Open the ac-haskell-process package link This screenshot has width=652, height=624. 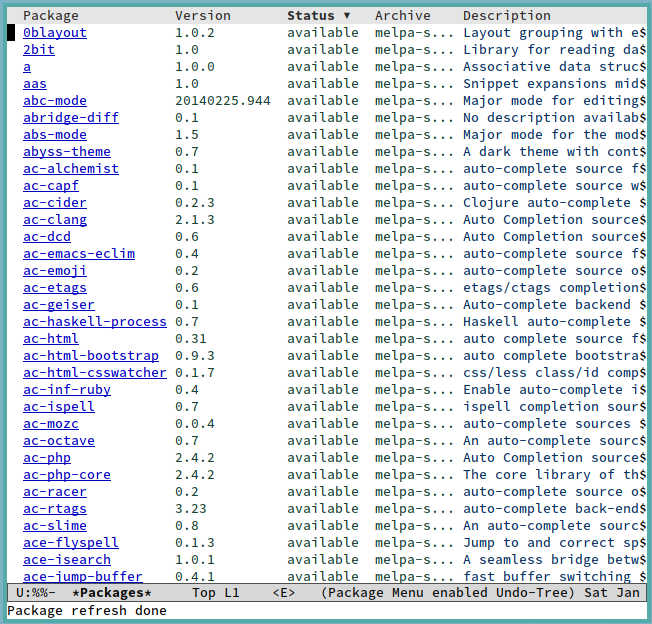(95, 321)
